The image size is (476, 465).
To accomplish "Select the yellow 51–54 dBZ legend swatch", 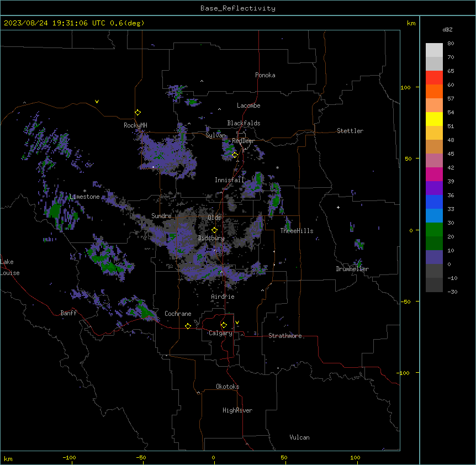I will [x=434, y=119].
